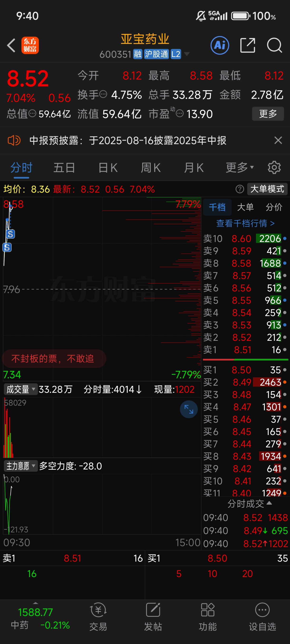Tap the 换手 info icon
This screenshot has width=290, height=644.
103,94
